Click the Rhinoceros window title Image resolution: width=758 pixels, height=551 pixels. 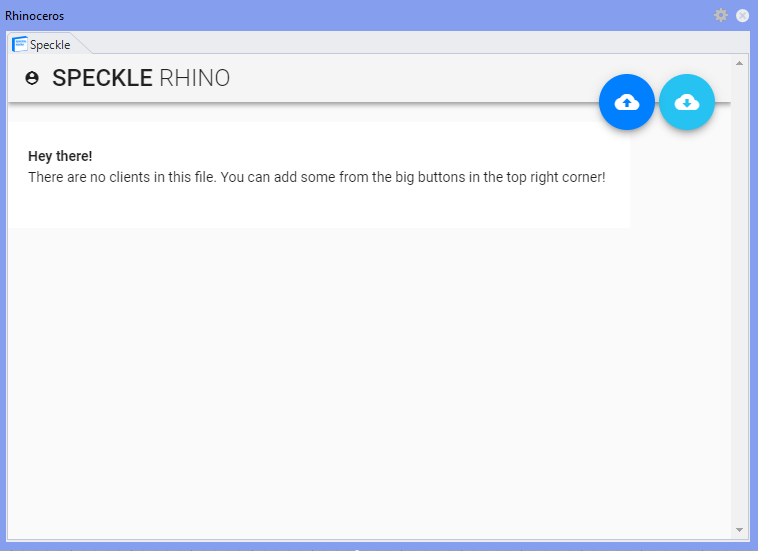coord(34,16)
